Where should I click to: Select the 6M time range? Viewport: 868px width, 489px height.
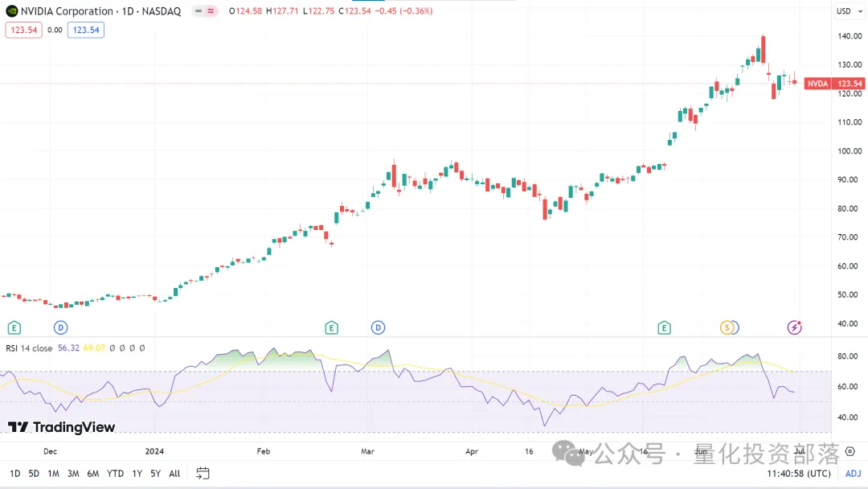(x=93, y=474)
